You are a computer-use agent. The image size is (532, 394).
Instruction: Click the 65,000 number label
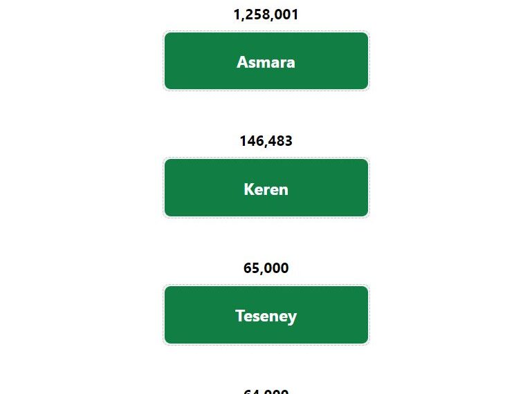[x=266, y=268]
